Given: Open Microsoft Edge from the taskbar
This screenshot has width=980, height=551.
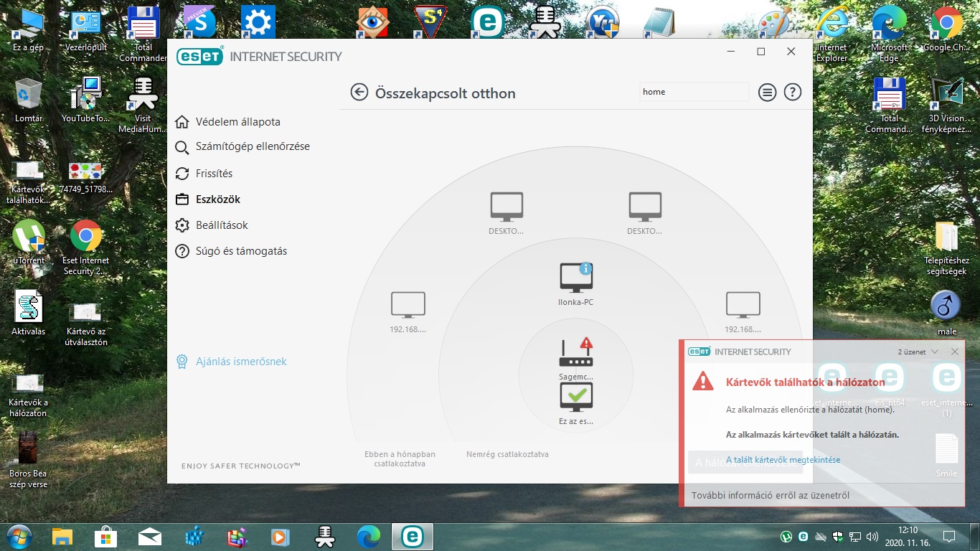Looking at the screenshot, I should pyautogui.click(x=369, y=536).
